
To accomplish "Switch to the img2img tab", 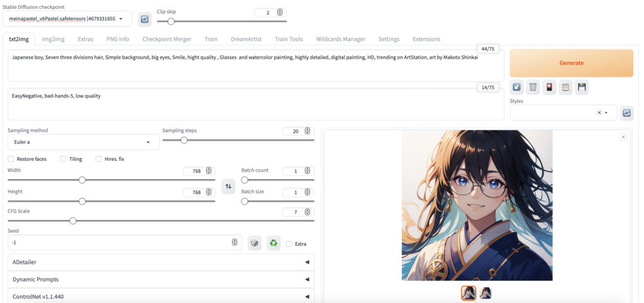I will tap(53, 39).
